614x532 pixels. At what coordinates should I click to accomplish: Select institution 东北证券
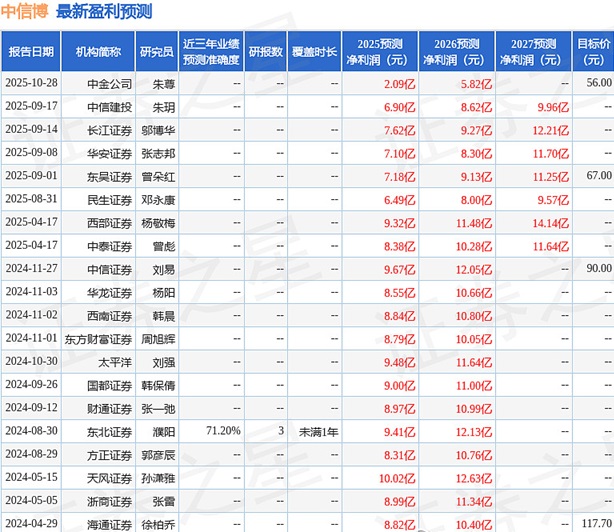109,432
